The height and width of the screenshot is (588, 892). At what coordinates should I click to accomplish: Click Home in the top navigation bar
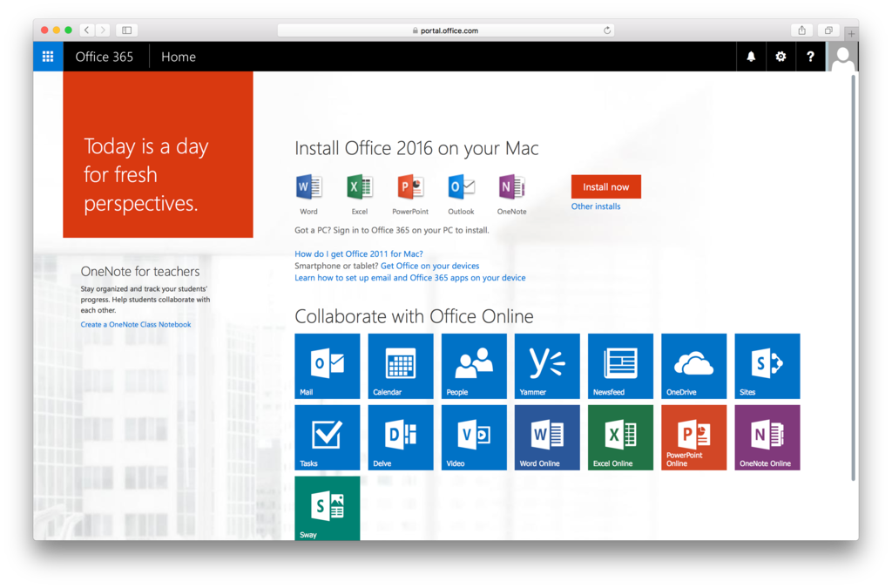(x=179, y=57)
